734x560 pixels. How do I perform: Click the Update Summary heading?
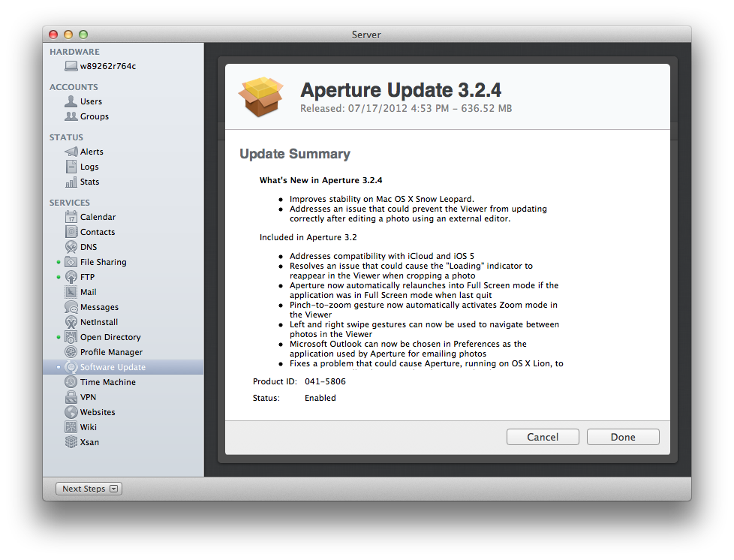point(295,154)
